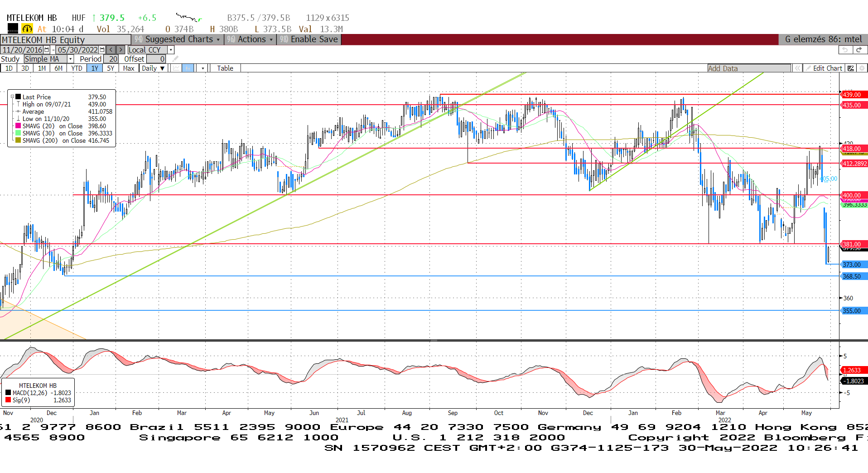Expand the chart type dropdown arrow

coord(203,68)
